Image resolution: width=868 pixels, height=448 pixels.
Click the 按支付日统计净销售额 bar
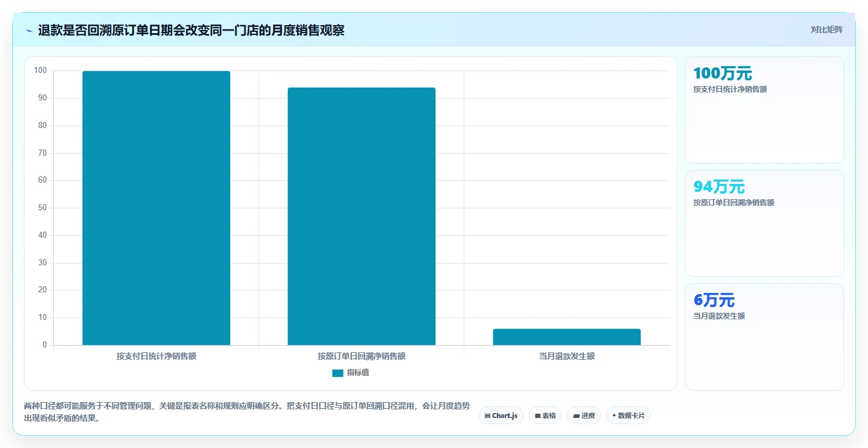coord(156,208)
